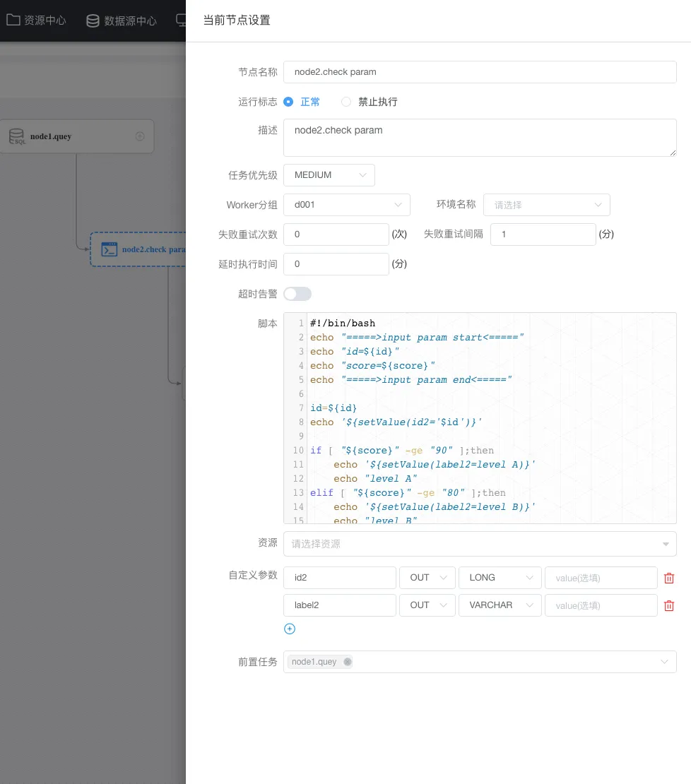Click script line id=${id}
This screenshot has height=784, width=691.
pos(333,408)
